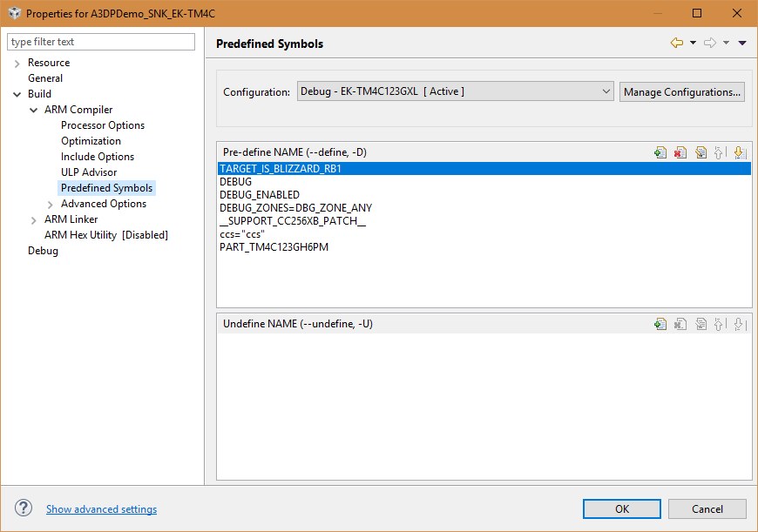This screenshot has height=532, width=758.
Task: Click the Add icon for Pre-define NAME
Action: [x=660, y=152]
